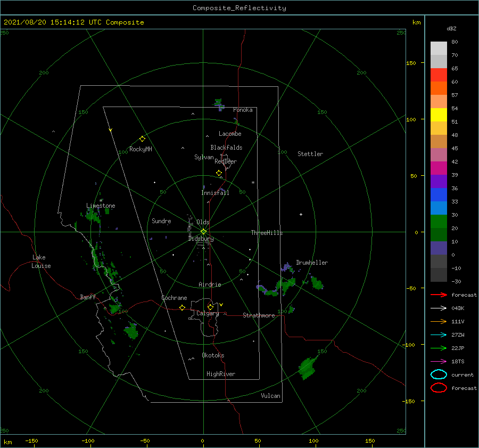479x448 pixels.
Task: Click the 54 dBZ yellow swatch
Action: 439,115
